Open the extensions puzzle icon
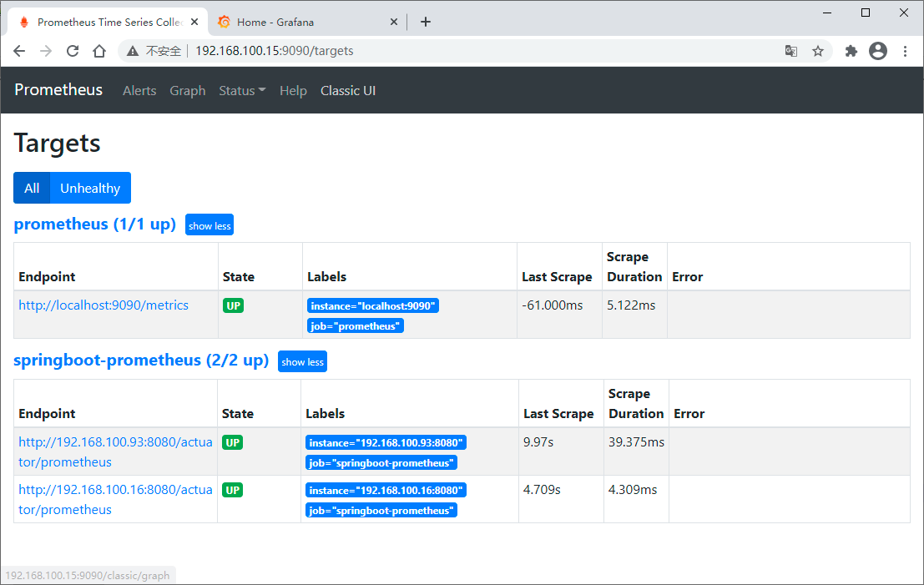 [851, 51]
